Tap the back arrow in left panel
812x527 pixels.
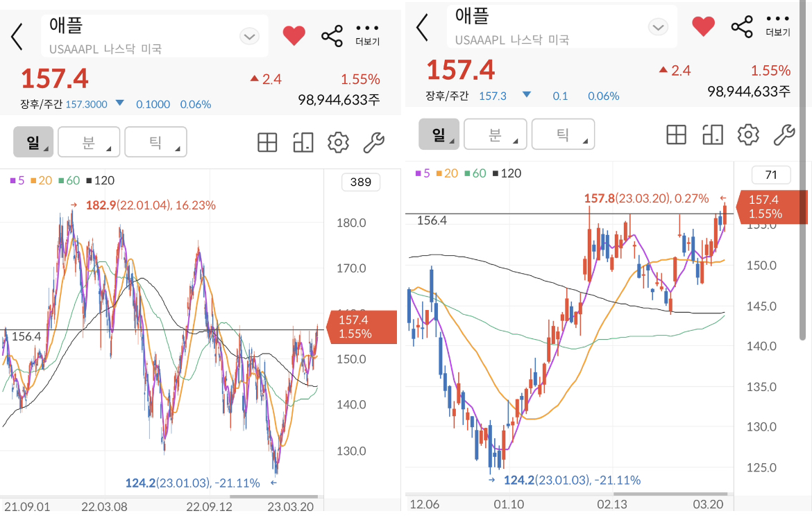tap(17, 37)
